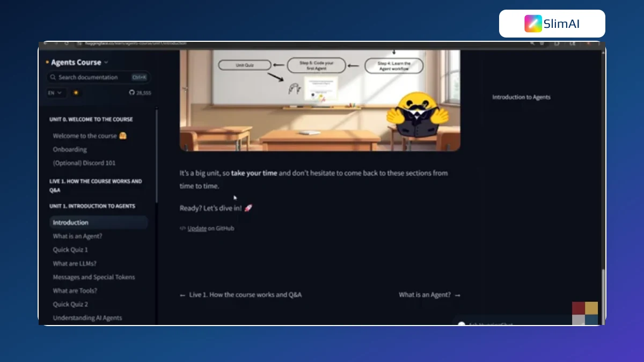Open the Understanding AI Agents chapter
This screenshot has width=644, height=362.
click(87, 318)
